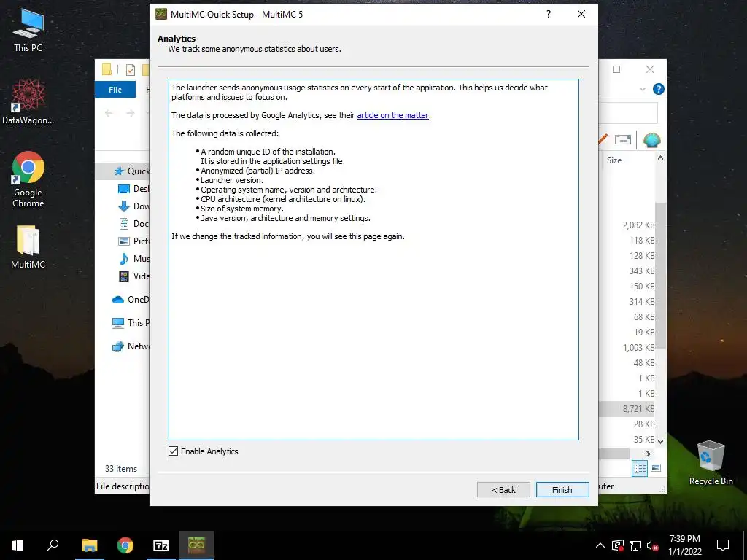Select the 8,721 KB file row

tap(628, 408)
